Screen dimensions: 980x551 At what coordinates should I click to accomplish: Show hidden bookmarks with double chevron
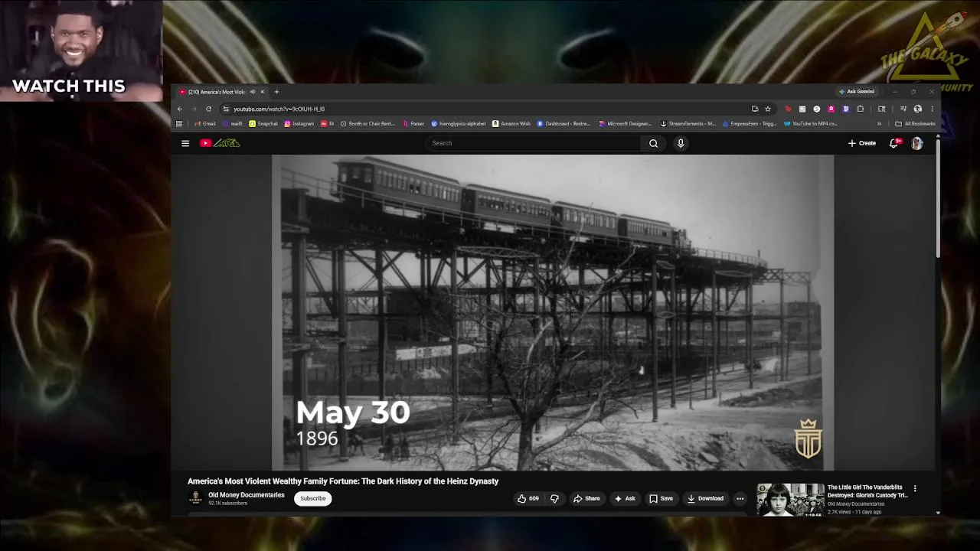879,124
